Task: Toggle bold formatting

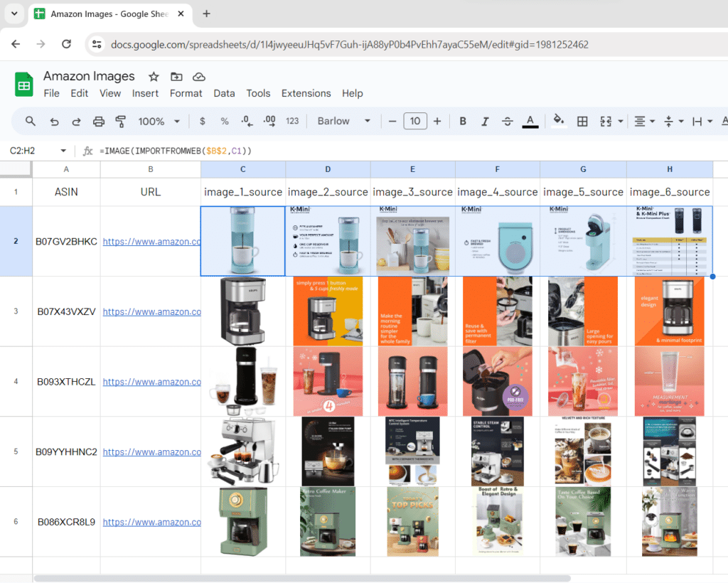Action: tap(463, 121)
